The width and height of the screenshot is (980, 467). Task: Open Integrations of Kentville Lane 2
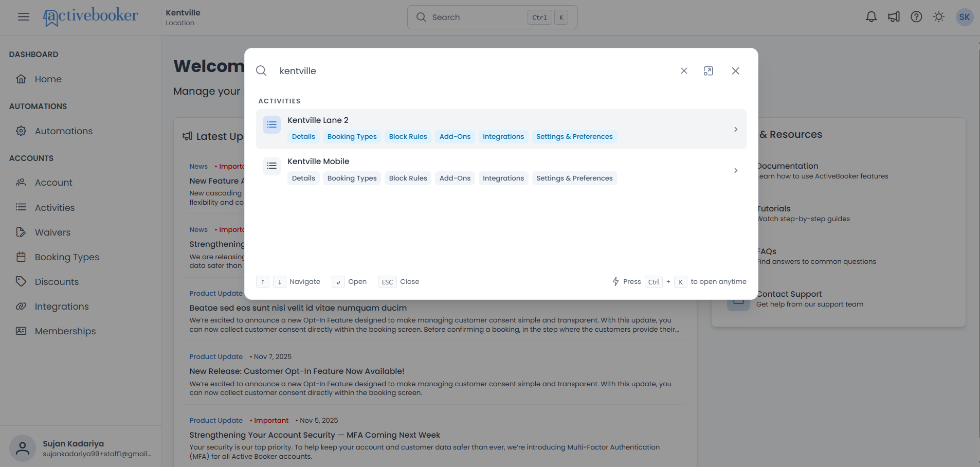tap(503, 137)
